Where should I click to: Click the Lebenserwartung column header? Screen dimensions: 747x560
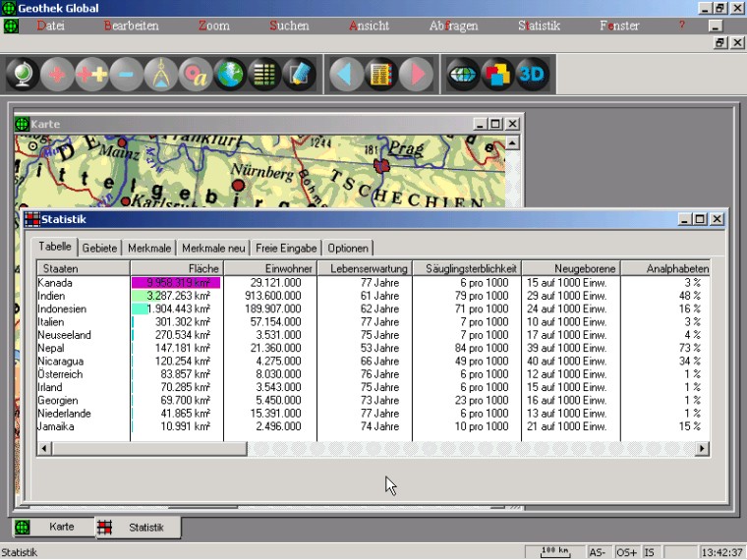pos(365,268)
